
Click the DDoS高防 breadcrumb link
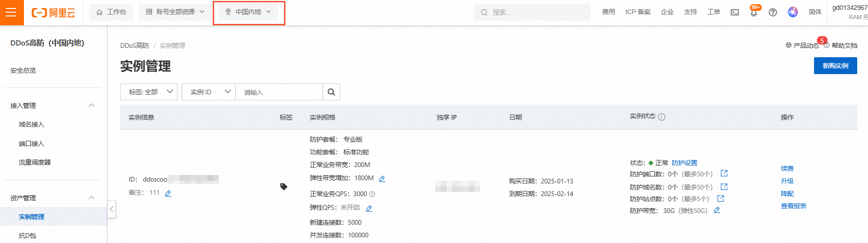pyautogui.click(x=134, y=46)
